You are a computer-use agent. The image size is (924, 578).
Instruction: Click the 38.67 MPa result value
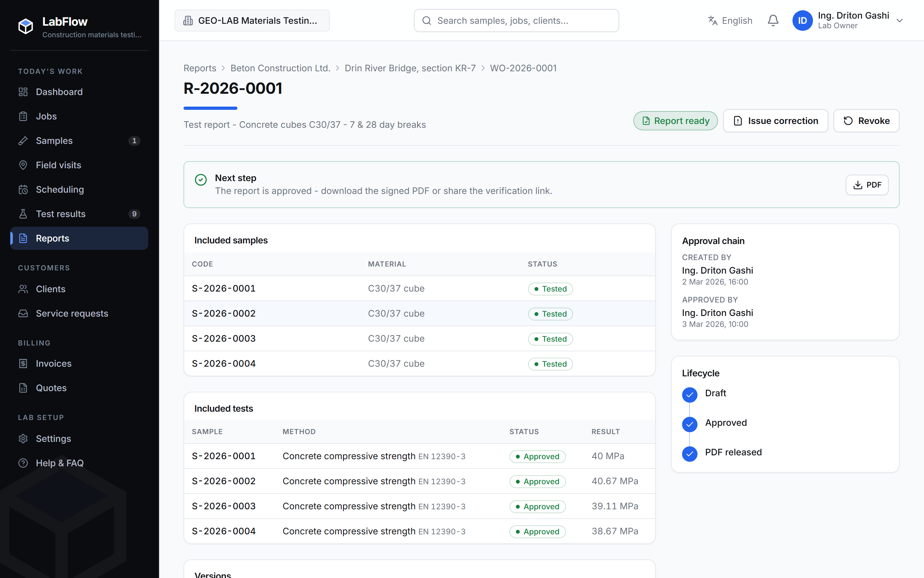click(615, 531)
